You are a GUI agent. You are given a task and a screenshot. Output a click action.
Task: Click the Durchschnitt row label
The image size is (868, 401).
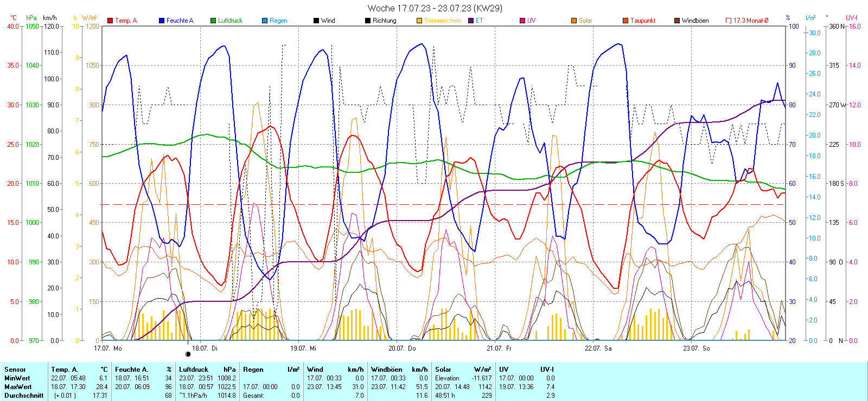click(x=24, y=396)
